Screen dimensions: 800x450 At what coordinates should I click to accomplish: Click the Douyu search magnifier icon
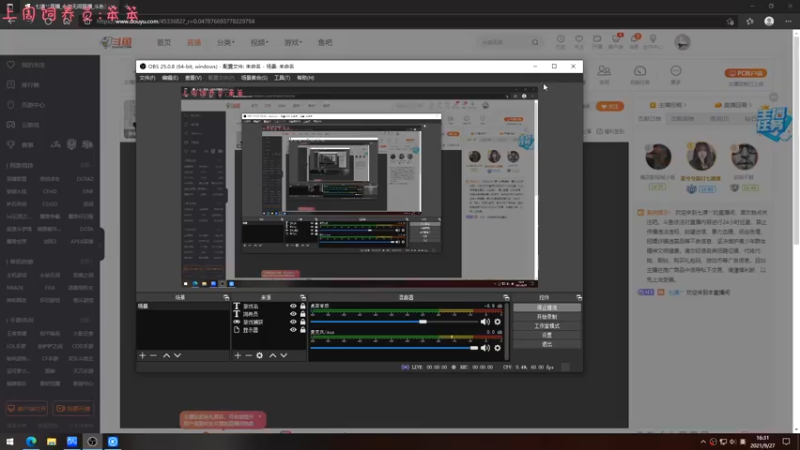(535, 42)
